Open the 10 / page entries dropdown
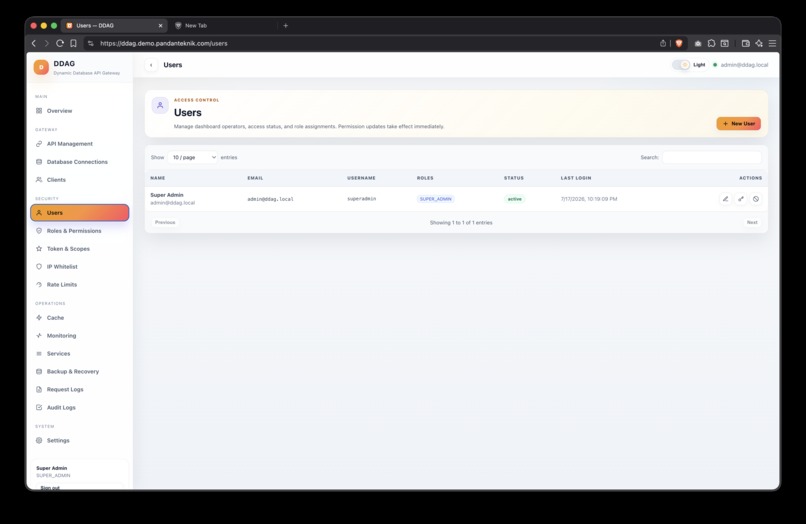 (x=193, y=157)
